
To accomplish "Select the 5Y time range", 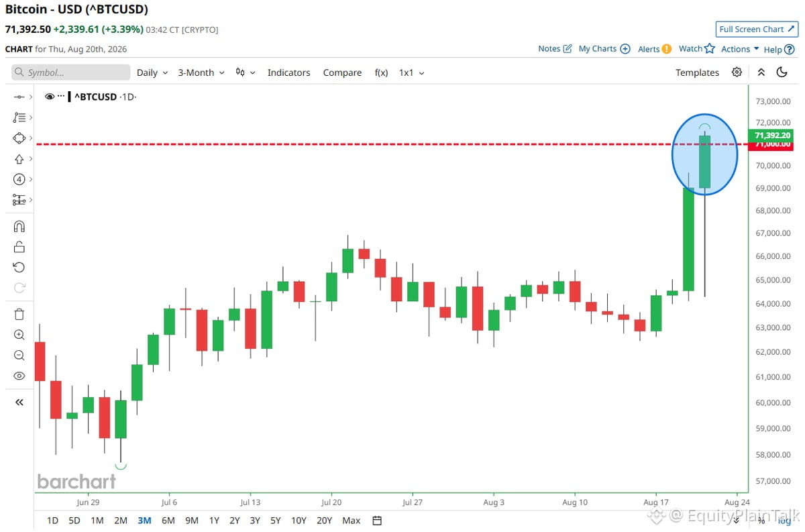I will pos(275,521).
